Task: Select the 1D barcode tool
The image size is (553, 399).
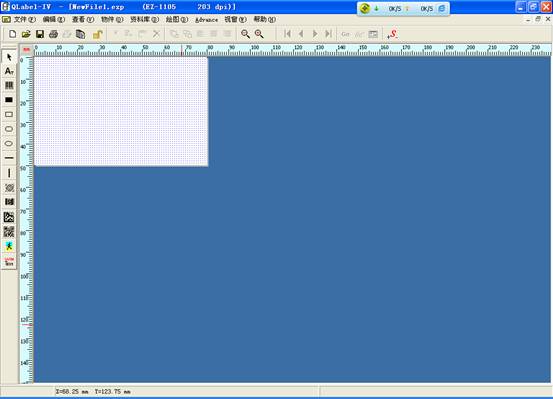Action: pos(9,85)
